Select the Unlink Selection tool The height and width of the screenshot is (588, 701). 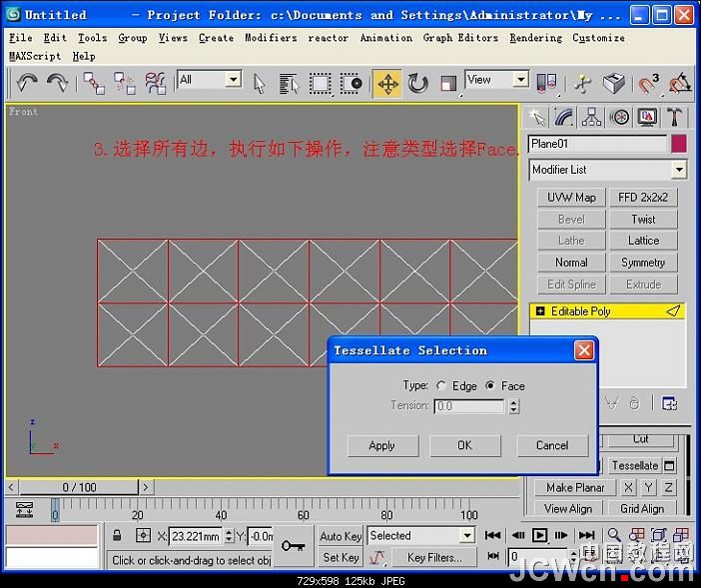coord(124,84)
